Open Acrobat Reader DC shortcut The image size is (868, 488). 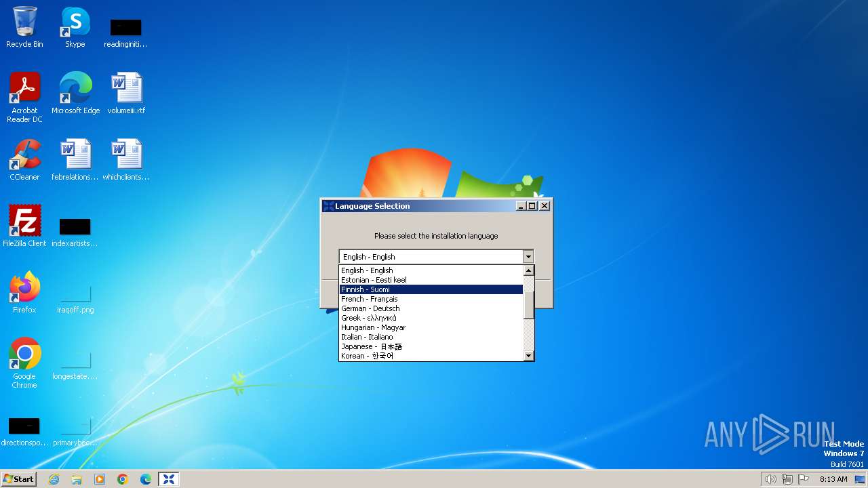(x=24, y=97)
